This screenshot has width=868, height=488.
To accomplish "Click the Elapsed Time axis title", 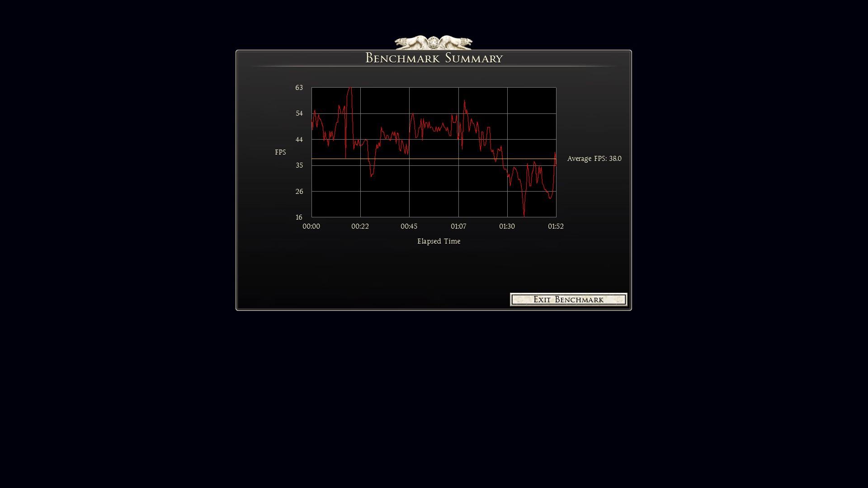I will (439, 241).
